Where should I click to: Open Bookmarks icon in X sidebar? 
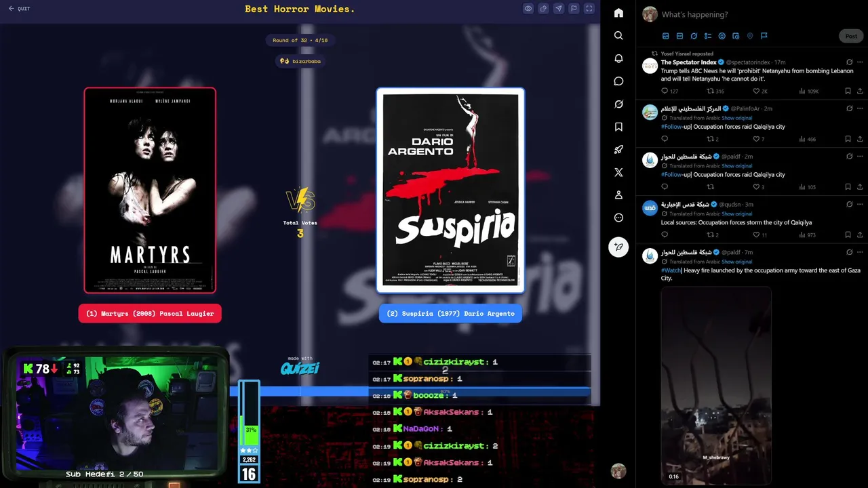(618, 127)
